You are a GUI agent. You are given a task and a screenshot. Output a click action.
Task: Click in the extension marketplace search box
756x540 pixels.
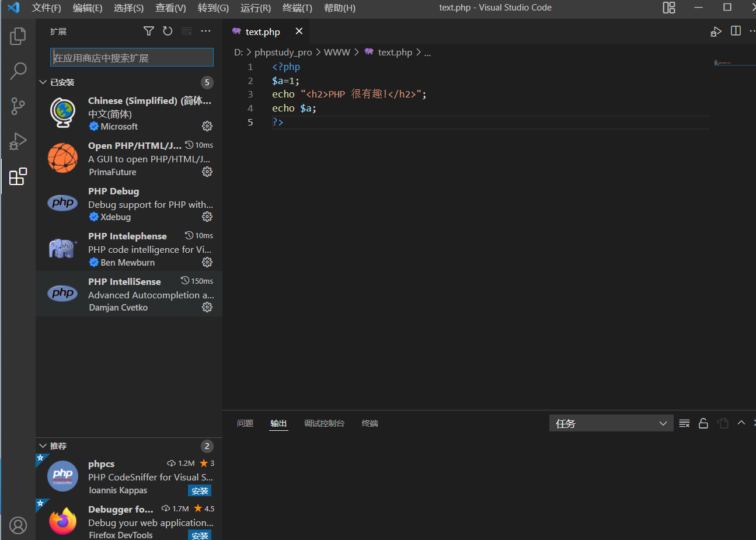pyautogui.click(x=132, y=57)
